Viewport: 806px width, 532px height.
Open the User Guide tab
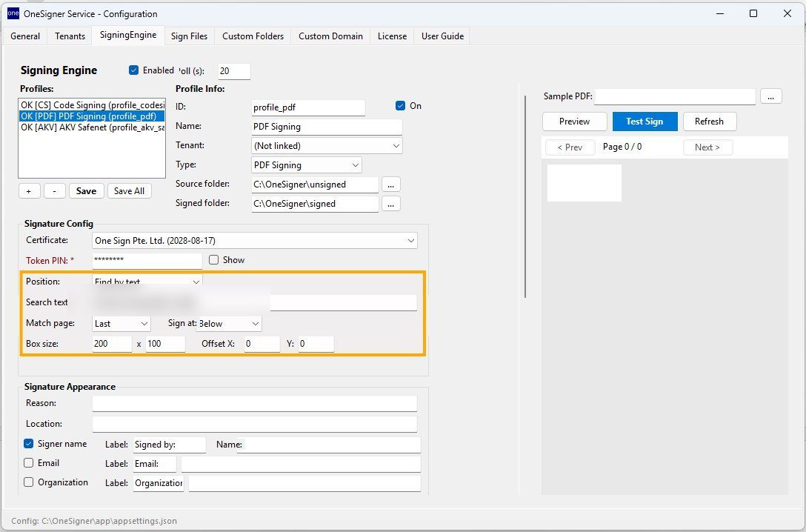click(442, 36)
